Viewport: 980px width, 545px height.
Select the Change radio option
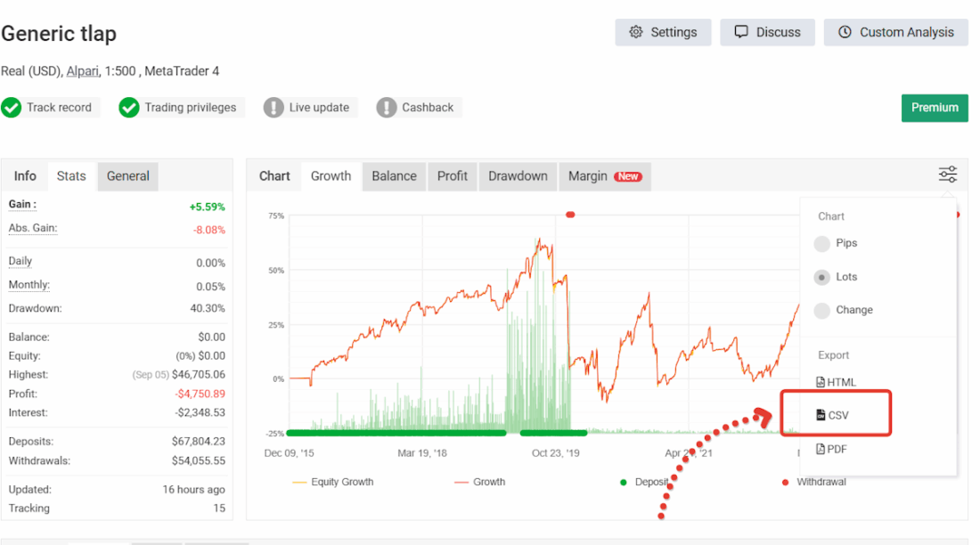pyautogui.click(x=822, y=310)
